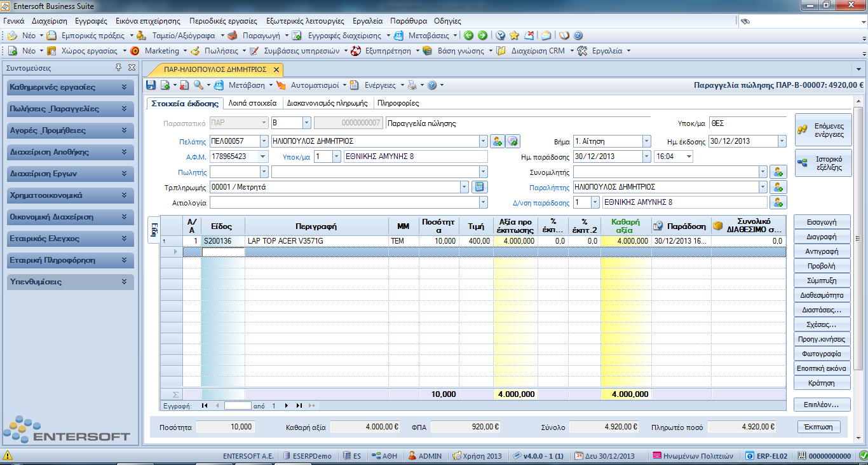
Task: Go to last record navigation arrow
Action: [x=299, y=405]
